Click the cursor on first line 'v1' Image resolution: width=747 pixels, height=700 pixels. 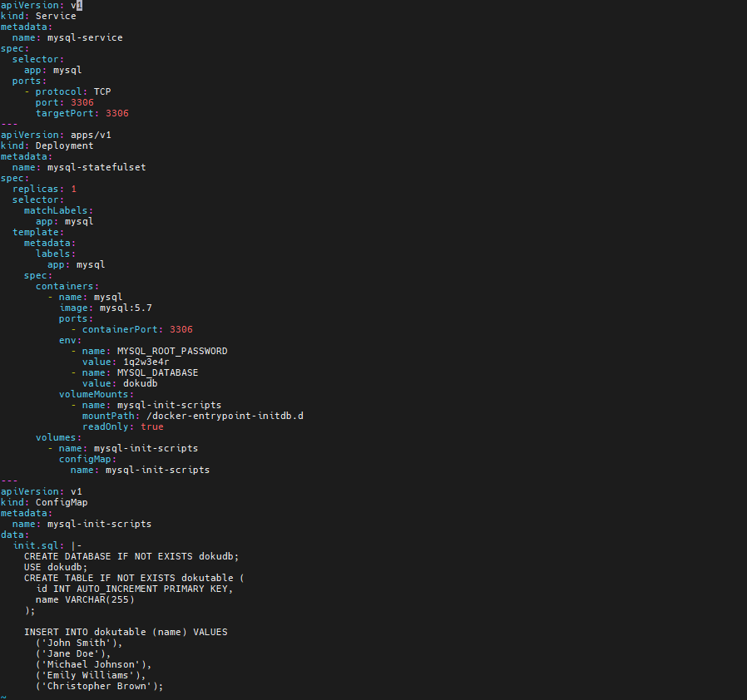pos(80,5)
